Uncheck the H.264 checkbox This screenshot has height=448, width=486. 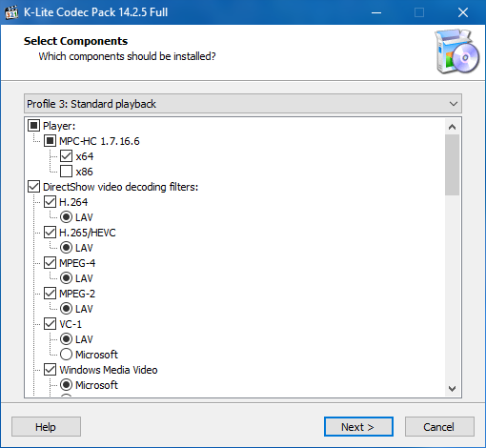51,202
